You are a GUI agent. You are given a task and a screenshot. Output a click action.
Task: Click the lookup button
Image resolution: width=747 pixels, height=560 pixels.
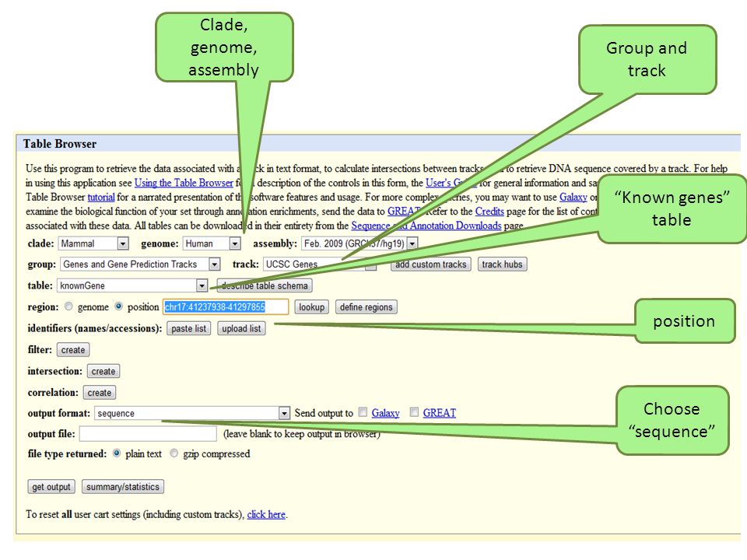(x=311, y=307)
